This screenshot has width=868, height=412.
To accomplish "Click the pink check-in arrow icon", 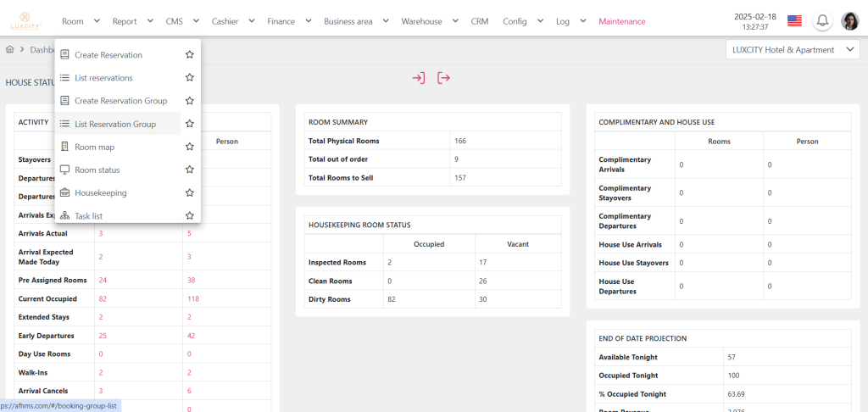I will point(419,78).
